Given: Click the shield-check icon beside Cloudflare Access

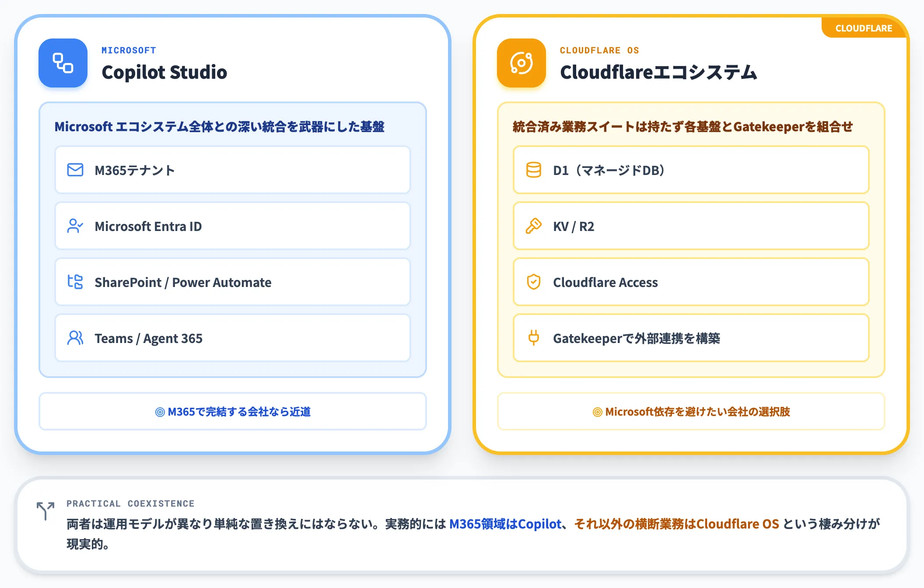Looking at the screenshot, I should pos(534,282).
